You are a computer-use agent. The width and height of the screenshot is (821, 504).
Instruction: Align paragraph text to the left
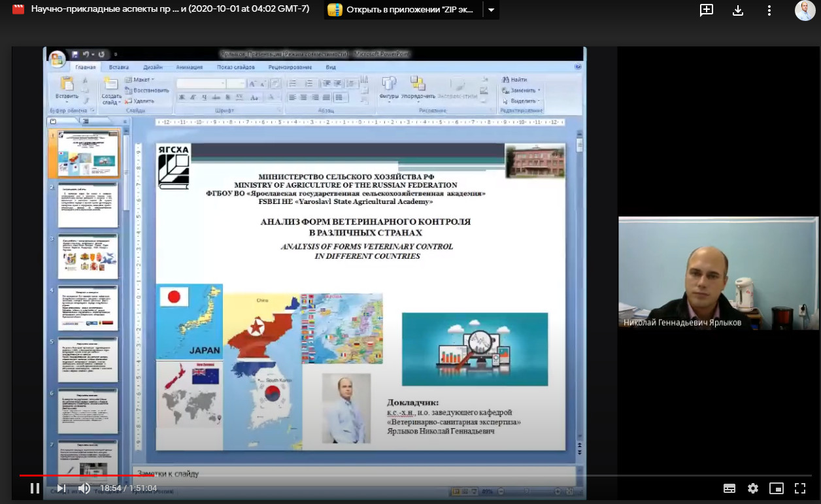pos(292,97)
